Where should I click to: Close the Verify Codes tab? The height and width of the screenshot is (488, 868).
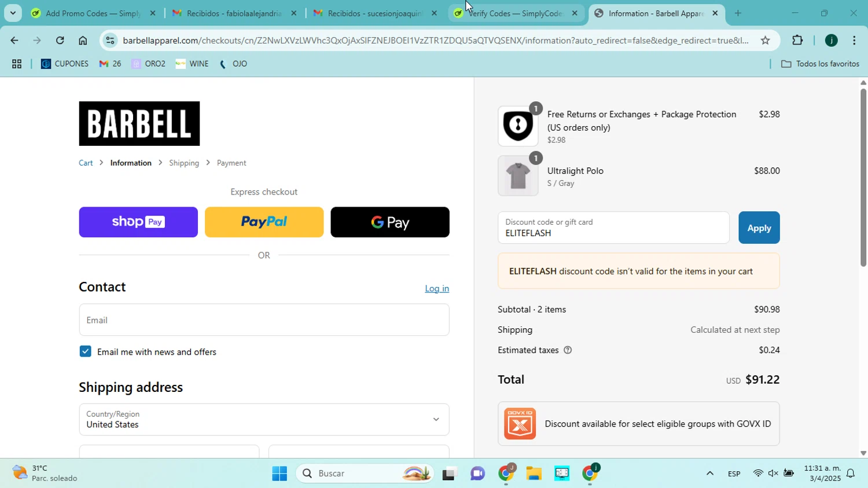coord(574,13)
